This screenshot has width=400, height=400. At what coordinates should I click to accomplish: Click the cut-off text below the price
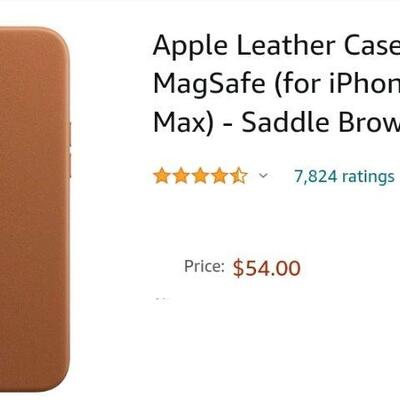[x=162, y=299]
